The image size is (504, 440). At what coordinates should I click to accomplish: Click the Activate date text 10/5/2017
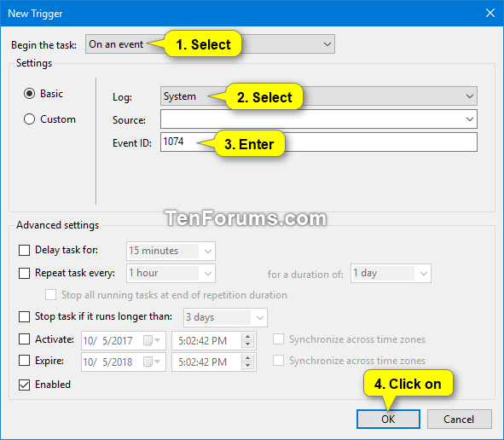point(107,341)
